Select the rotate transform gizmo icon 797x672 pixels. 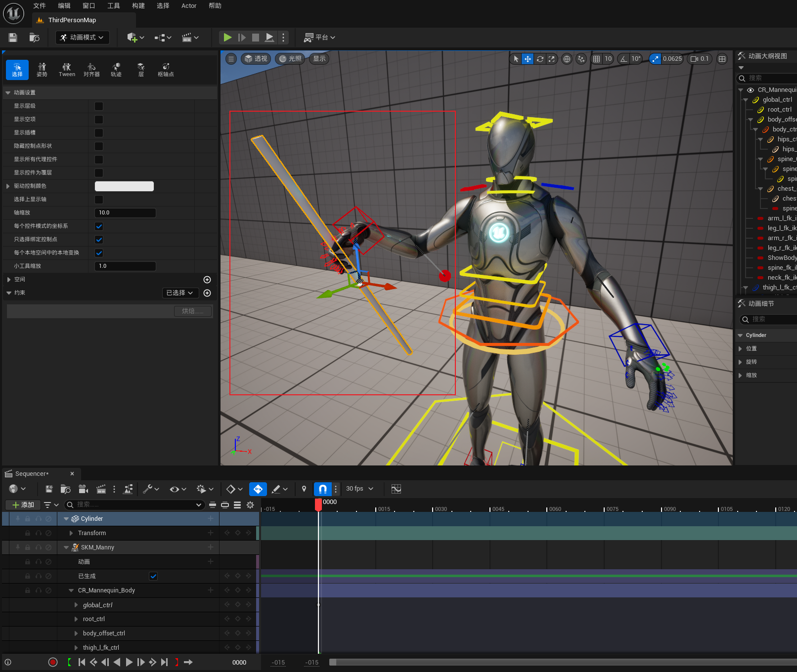(540, 59)
